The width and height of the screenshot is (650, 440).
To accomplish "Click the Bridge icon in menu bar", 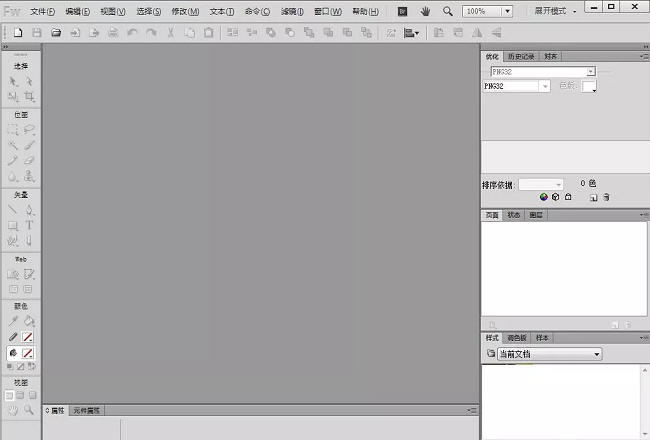I will point(402,12).
